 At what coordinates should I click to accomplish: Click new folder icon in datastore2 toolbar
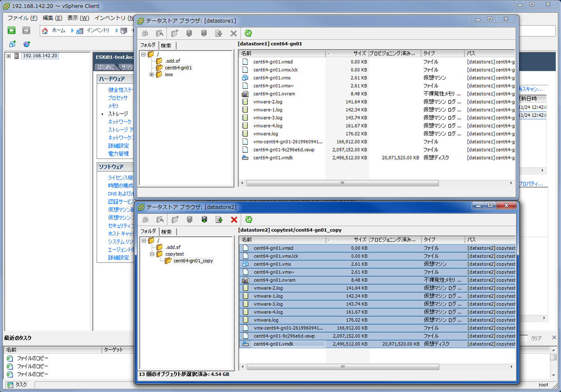(175, 220)
